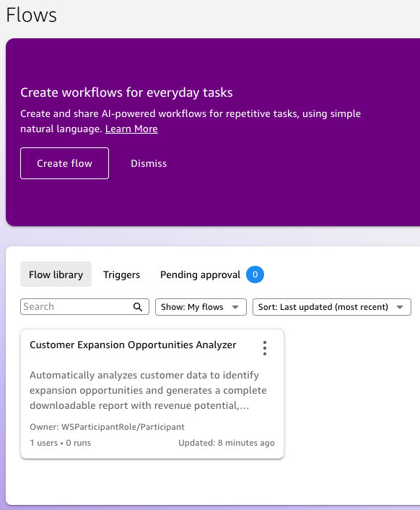Click the Pending approval count badge

(255, 275)
